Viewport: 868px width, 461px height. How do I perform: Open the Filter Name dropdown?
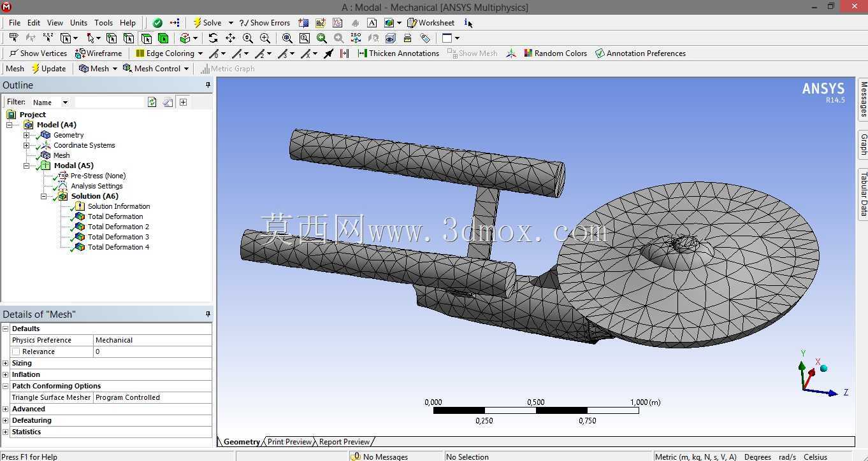pos(65,102)
